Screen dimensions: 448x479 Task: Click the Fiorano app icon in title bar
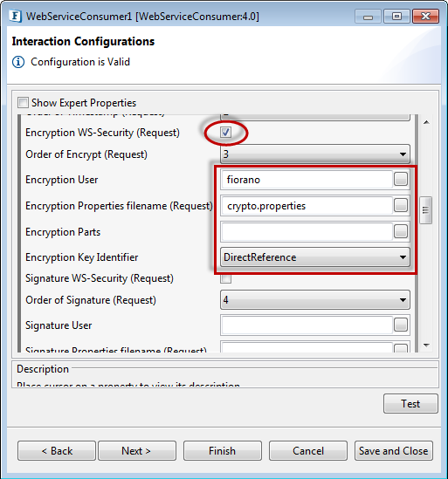(x=15, y=17)
